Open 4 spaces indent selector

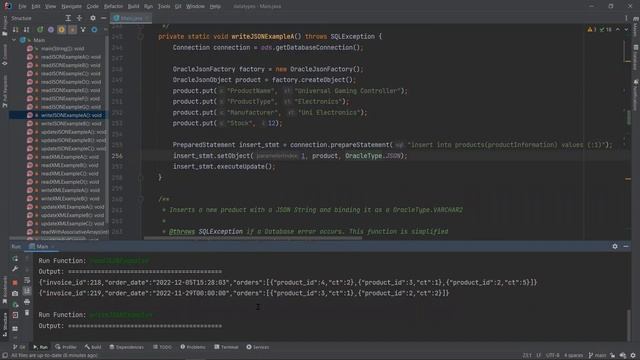(573, 356)
